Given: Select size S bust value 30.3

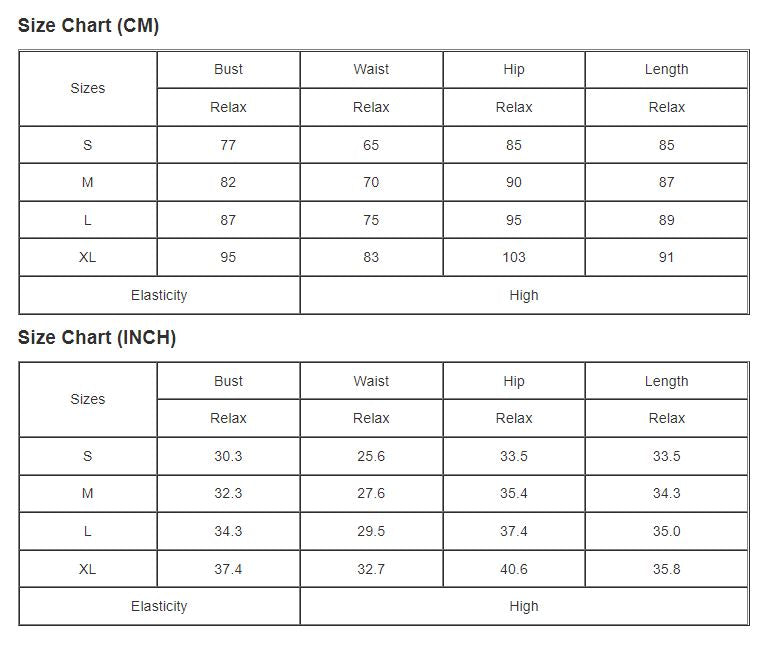Looking at the screenshot, I should coord(228,456).
